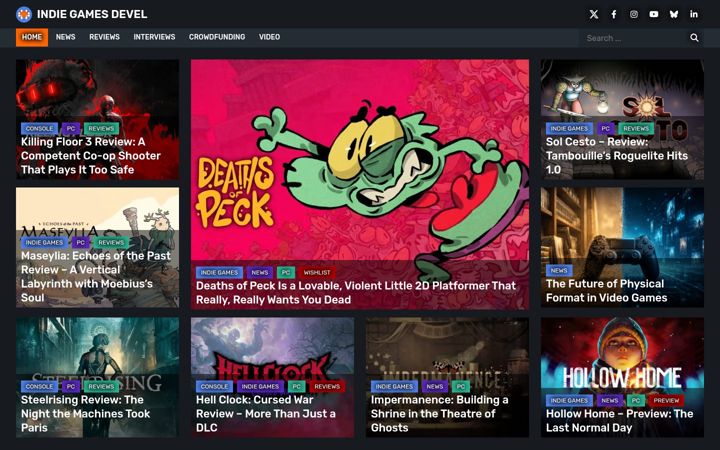The image size is (720, 450).
Task: Click News tag on Deaths of Peck
Action: (259, 272)
